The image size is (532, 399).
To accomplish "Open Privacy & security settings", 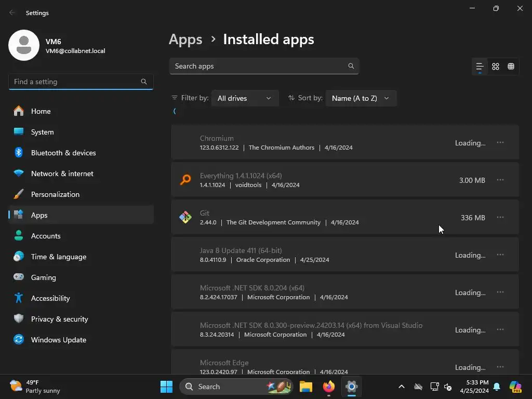I will tap(81, 319).
